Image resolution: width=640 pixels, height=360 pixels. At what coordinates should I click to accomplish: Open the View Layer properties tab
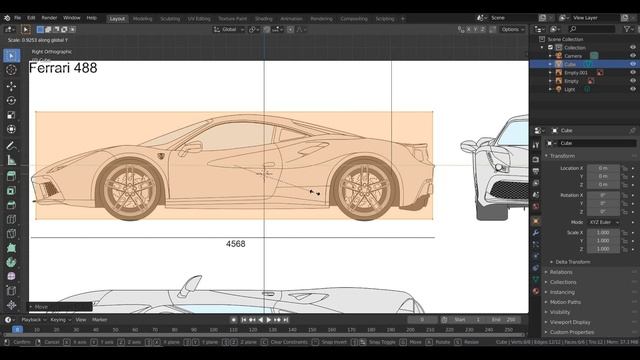pyautogui.click(x=536, y=182)
